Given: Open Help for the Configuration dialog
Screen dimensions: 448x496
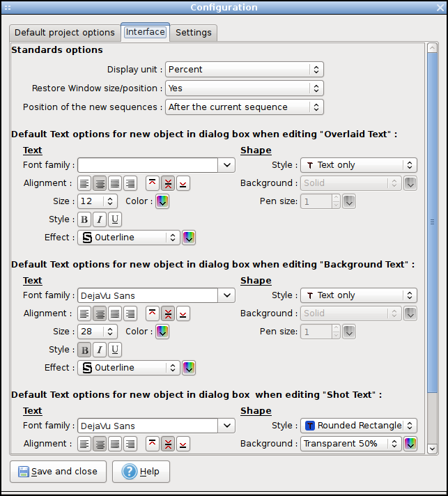Looking at the screenshot, I should point(141,472).
